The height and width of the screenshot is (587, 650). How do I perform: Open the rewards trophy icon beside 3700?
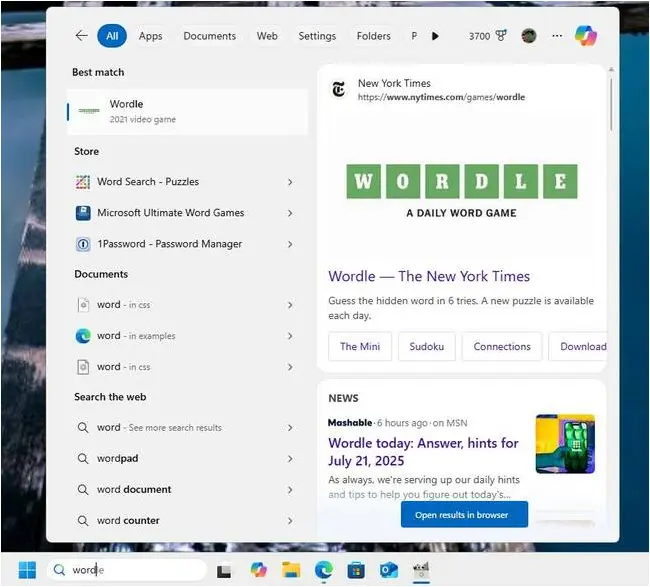click(501, 36)
